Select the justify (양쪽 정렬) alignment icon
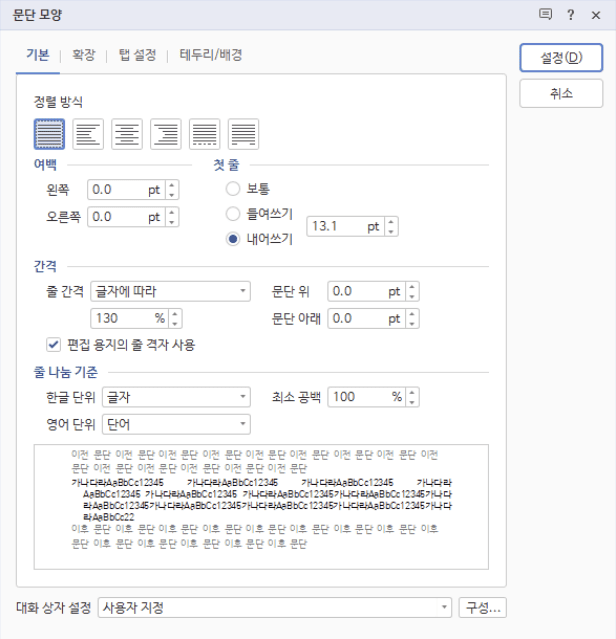This screenshot has height=639, width=616. [49, 133]
